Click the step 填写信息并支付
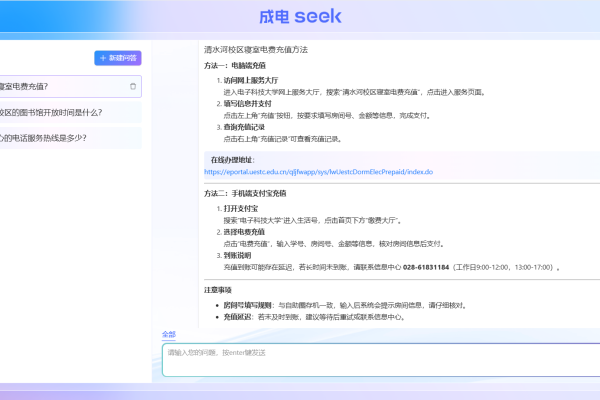The height and width of the screenshot is (400, 600). click(247, 104)
